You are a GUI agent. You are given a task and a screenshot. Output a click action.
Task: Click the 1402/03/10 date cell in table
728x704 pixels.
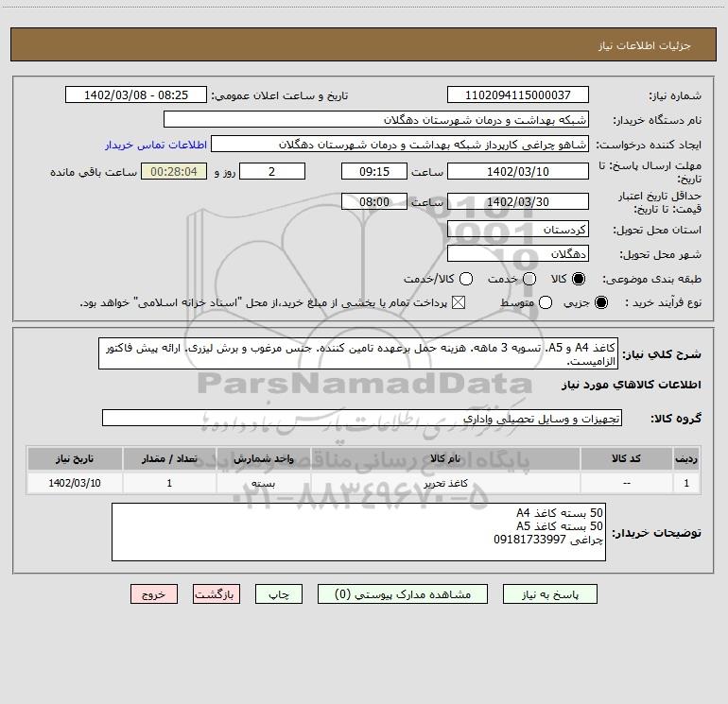point(75,483)
